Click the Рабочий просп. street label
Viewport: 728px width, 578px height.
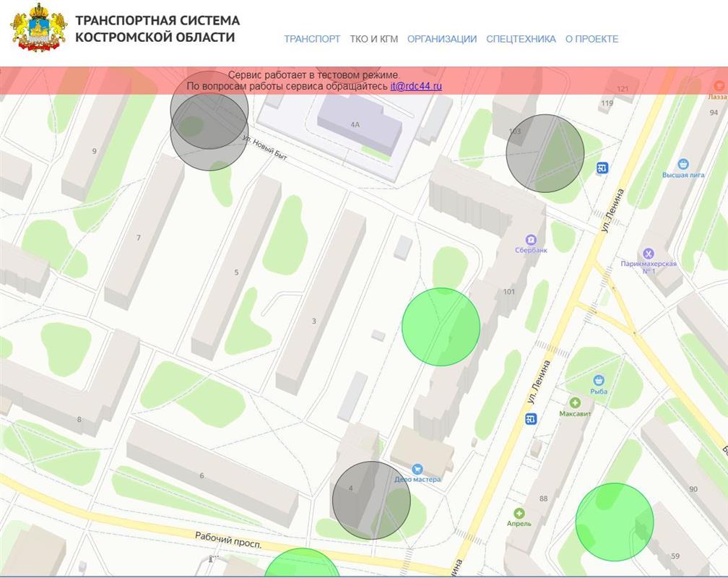[228, 540]
